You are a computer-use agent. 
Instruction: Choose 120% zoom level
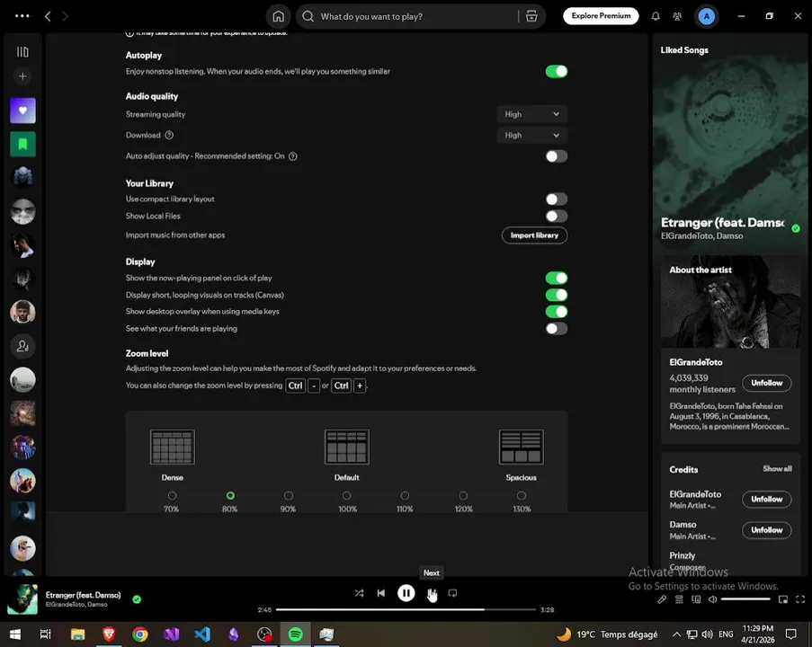coord(463,496)
